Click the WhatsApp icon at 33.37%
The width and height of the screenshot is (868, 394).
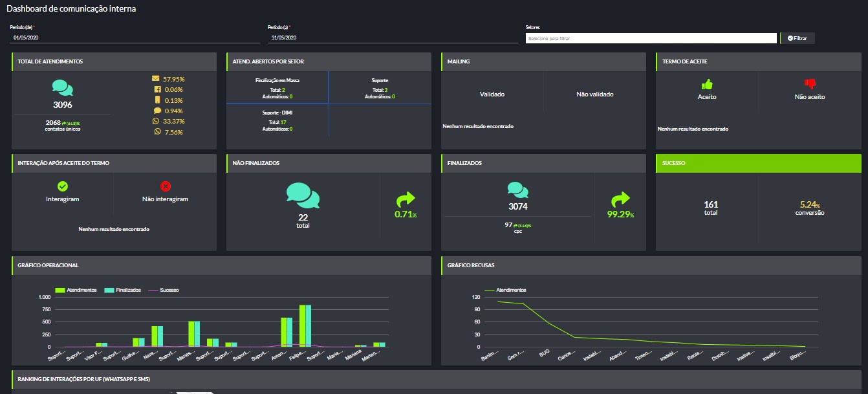[x=155, y=121]
